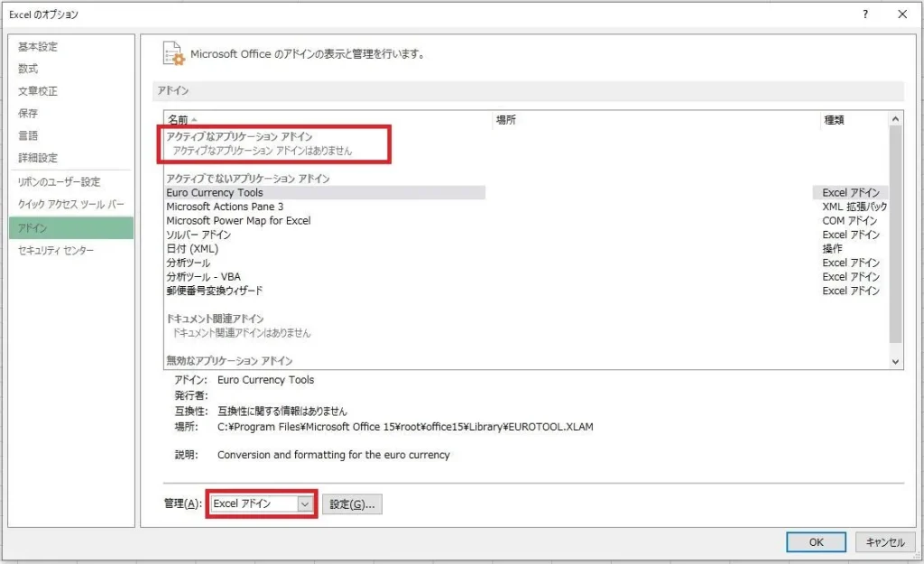Select the 郵便番号変換ウィザード add-in
Viewport: 924px width, 564px height.
coord(213,291)
